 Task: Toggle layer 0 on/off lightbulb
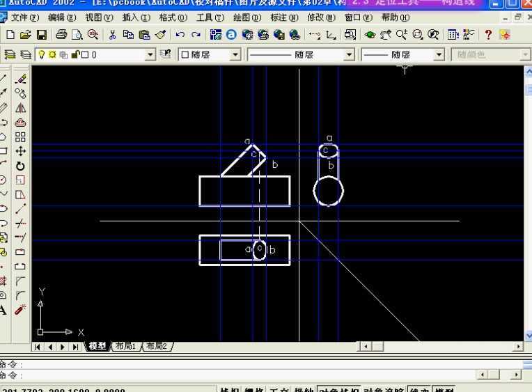tap(41, 54)
